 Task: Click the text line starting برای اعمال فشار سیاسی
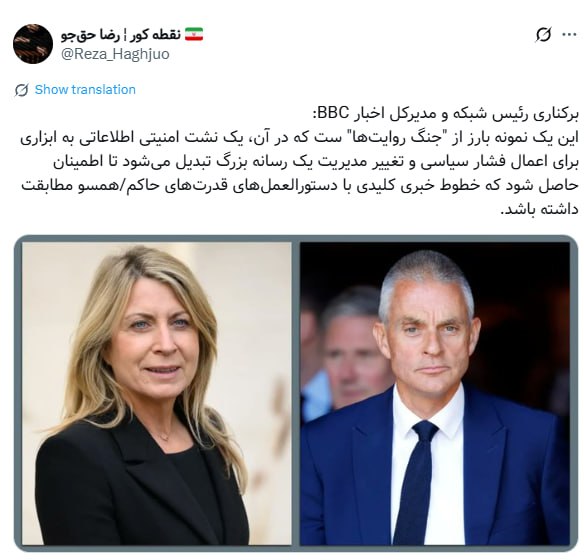pyautogui.click(x=316, y=162)
